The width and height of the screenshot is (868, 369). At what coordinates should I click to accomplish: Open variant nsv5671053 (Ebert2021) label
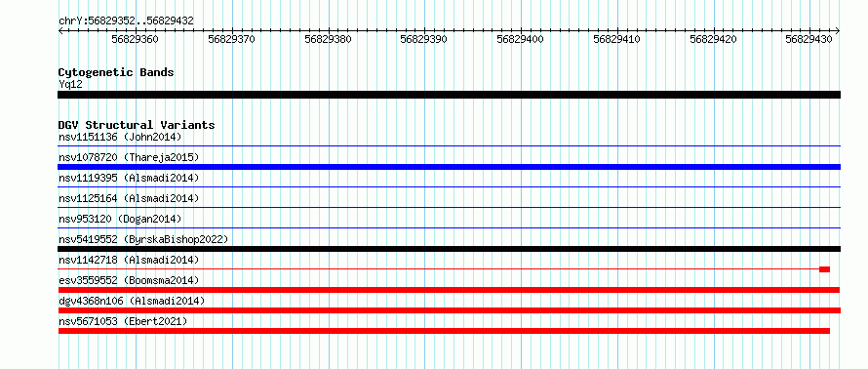123,321
